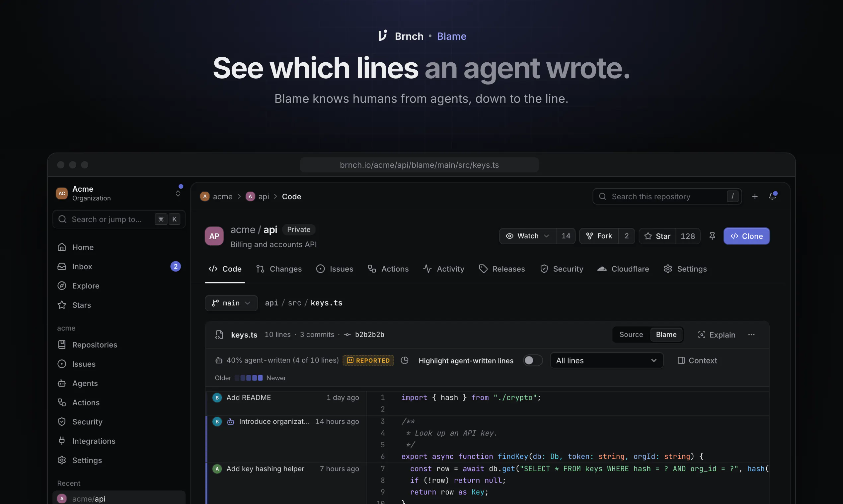Open the src folder in file path

coord(294,303)
